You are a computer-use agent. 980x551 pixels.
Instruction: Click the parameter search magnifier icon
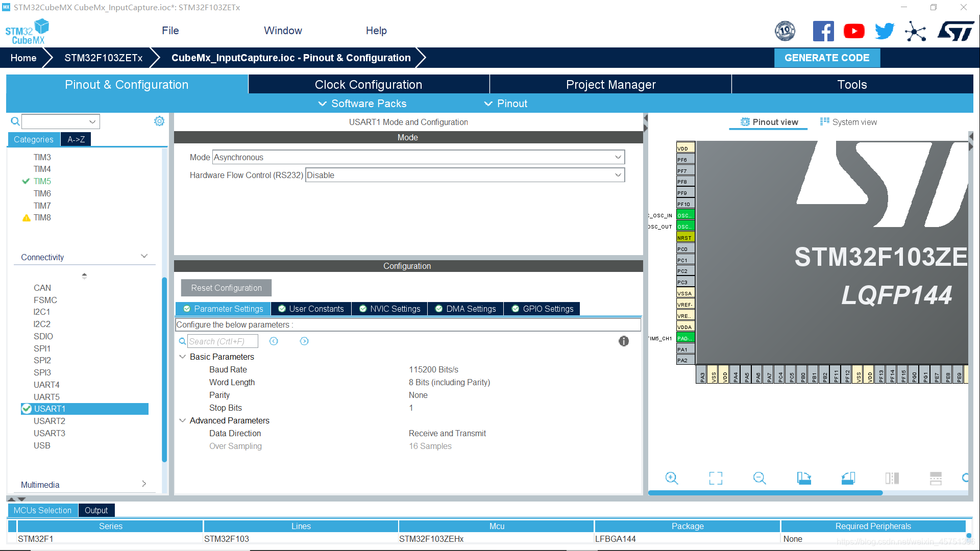point(182,341)
